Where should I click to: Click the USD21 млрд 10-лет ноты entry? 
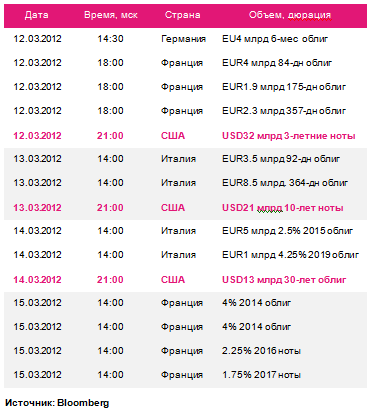pyautogui.click(x=283, y=208)
